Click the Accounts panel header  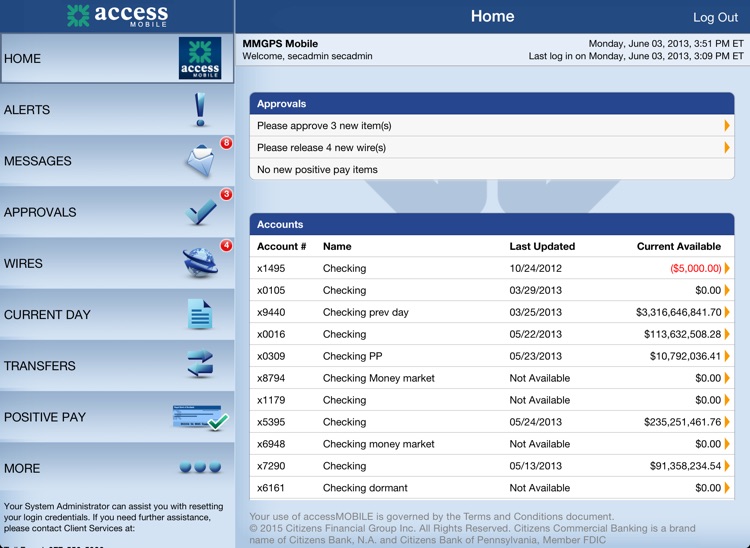(x=492, y=224)
